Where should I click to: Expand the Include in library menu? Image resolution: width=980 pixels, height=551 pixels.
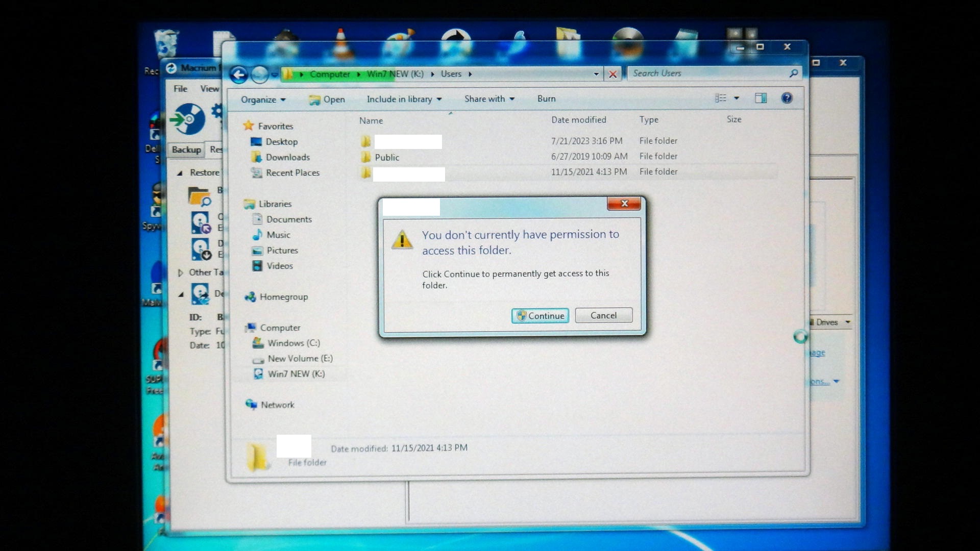(404, 99)
